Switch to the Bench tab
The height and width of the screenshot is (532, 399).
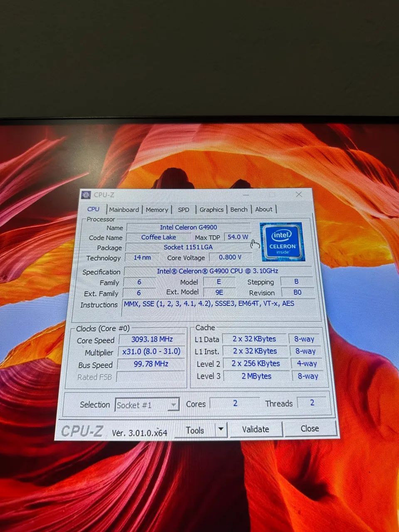[239, 209]
